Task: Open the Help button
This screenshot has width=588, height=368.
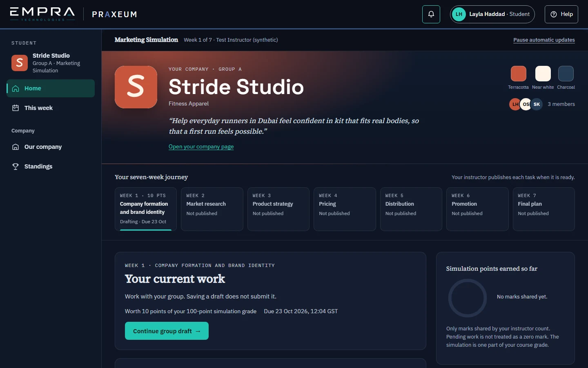Action: pos(561,14)
